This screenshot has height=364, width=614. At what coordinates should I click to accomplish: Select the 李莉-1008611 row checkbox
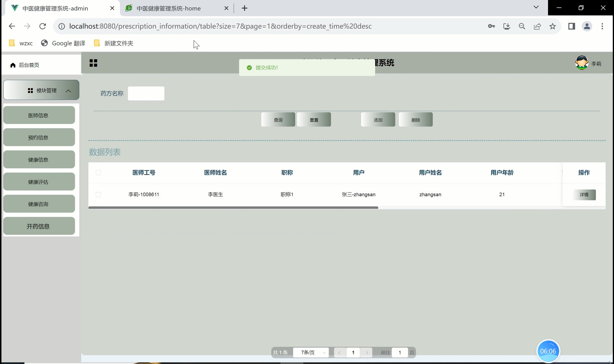point(98,195)
